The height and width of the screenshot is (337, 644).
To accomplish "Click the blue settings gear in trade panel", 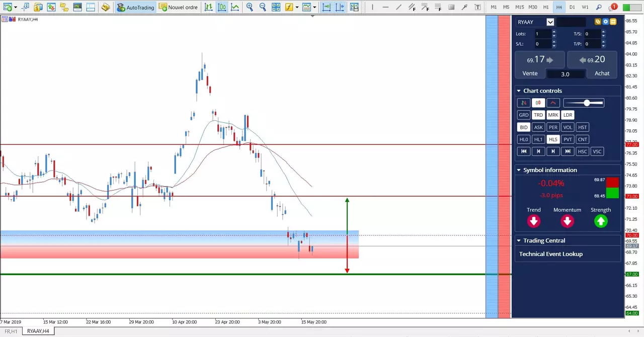I will pos(606,22).
